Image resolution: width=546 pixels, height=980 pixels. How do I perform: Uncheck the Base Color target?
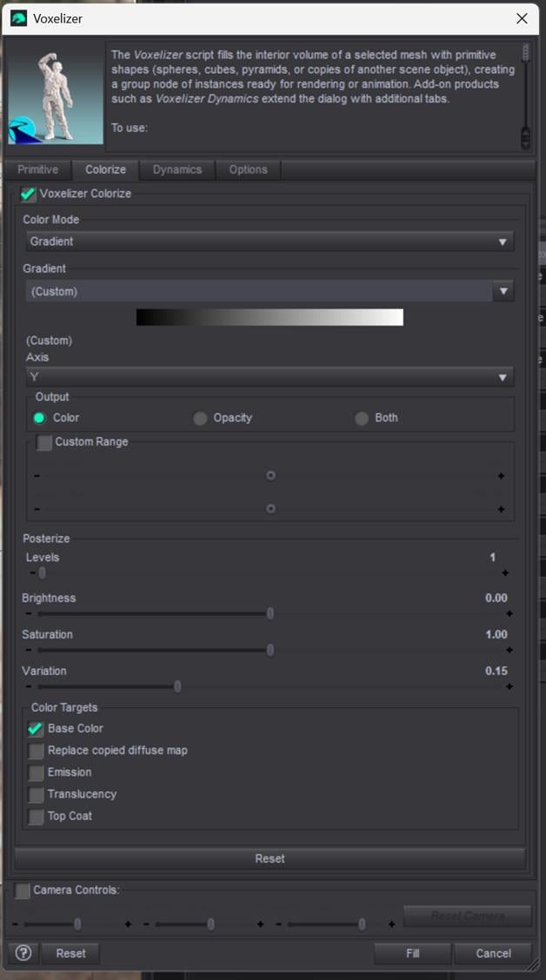point(36,729)
